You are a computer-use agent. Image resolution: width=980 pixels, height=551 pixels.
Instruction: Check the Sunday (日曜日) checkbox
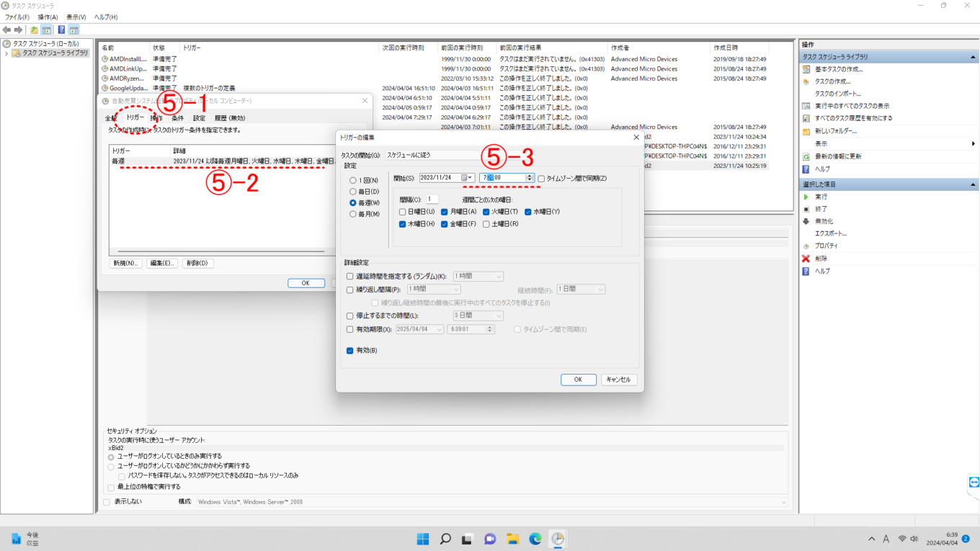tap(403, 212)
